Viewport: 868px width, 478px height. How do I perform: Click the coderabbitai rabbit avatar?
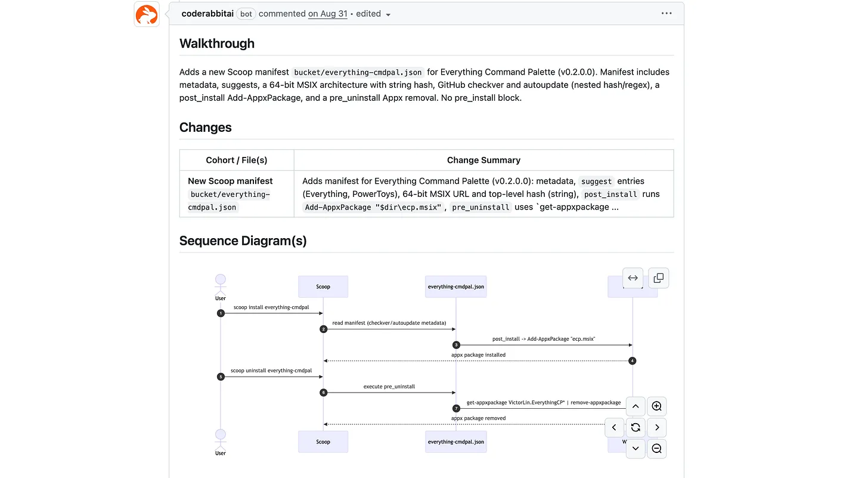click(x=147, y=14)
